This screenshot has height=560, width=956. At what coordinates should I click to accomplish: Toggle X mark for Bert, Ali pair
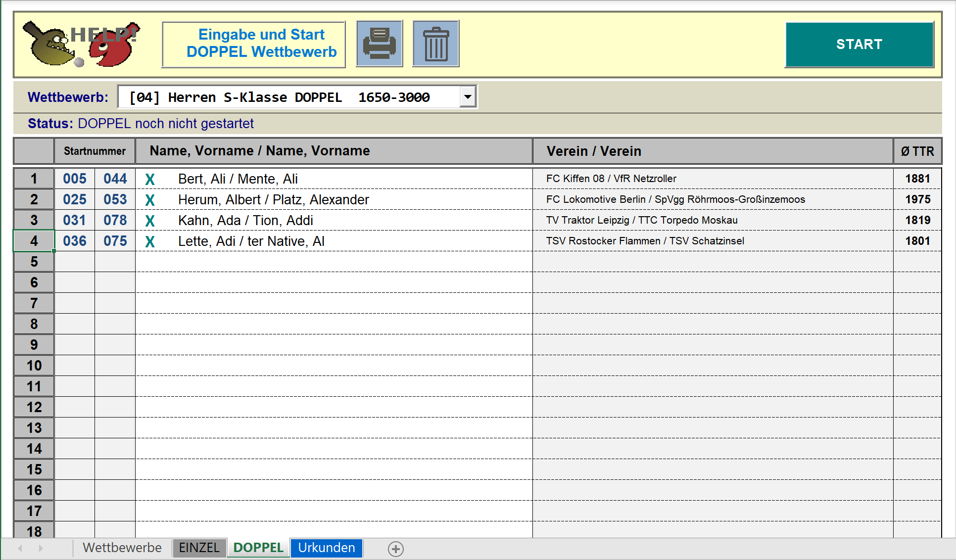coord(150,179)
